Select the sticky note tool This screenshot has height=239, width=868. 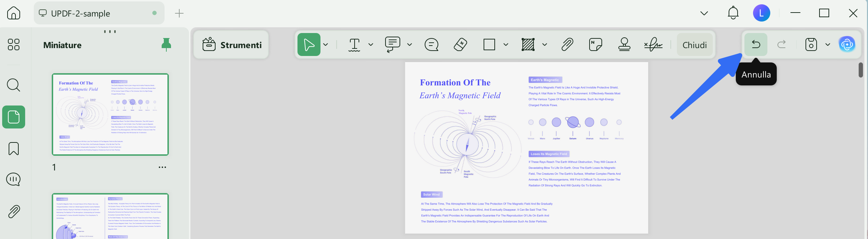coord(596,45)
